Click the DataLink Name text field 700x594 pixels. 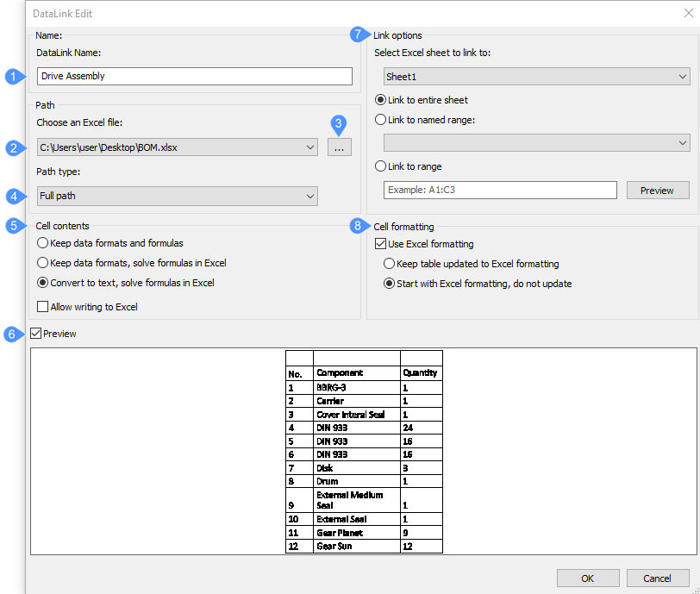194,76
